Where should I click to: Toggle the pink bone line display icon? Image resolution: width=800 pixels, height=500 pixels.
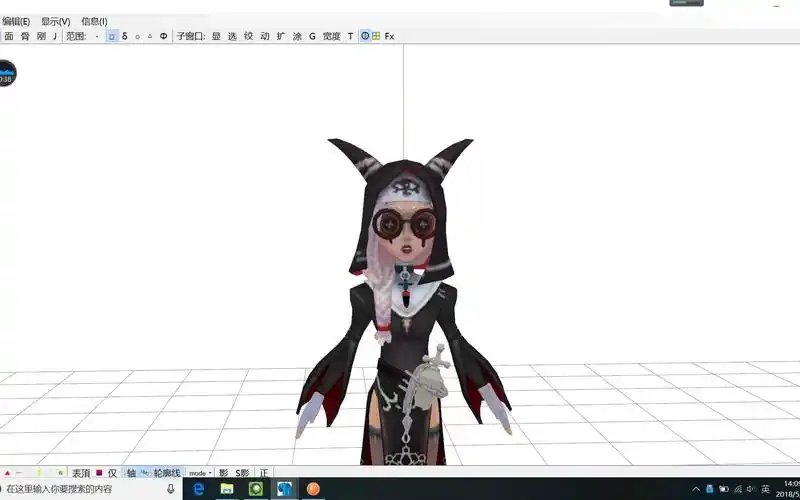coord(18,473)
